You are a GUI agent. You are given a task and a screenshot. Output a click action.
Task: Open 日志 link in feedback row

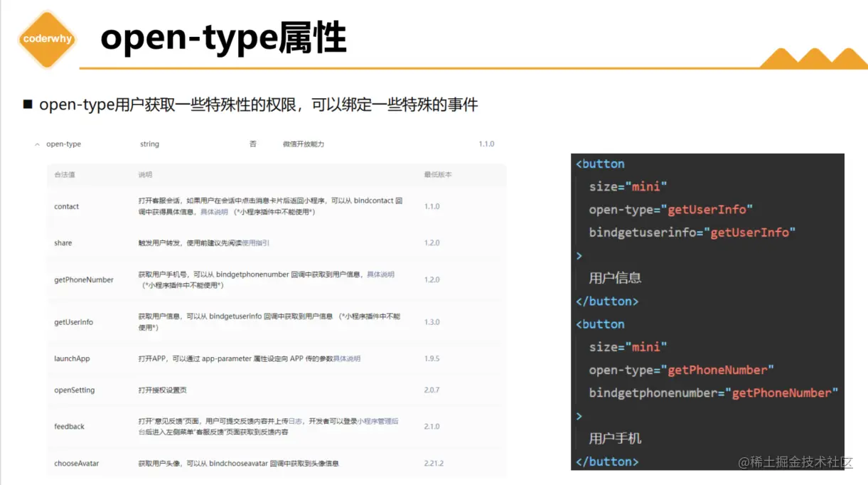[295, 422]
